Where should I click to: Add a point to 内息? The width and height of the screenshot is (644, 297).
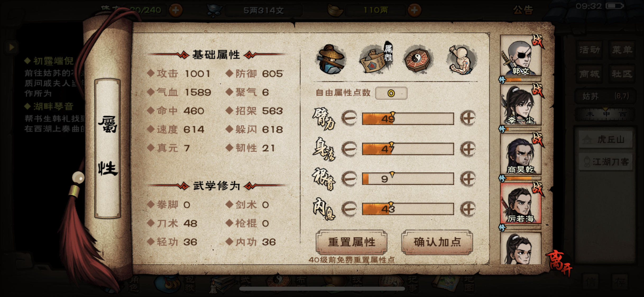pos(468,209)
